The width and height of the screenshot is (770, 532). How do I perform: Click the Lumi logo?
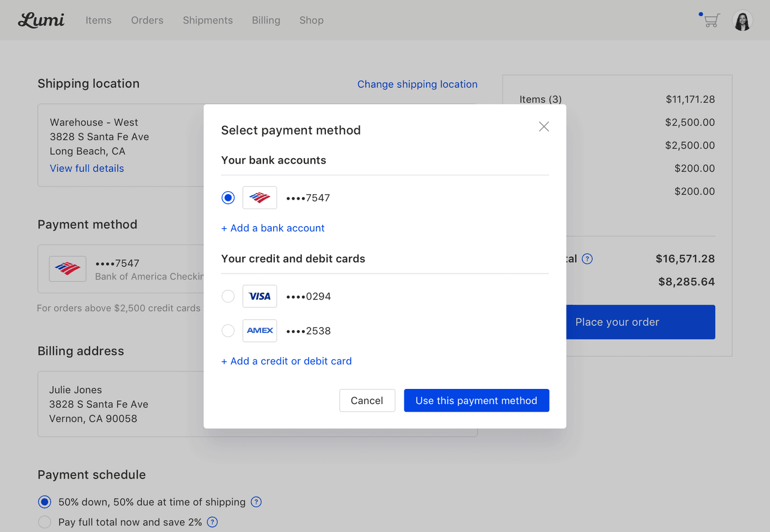click(x=41, y=20)
